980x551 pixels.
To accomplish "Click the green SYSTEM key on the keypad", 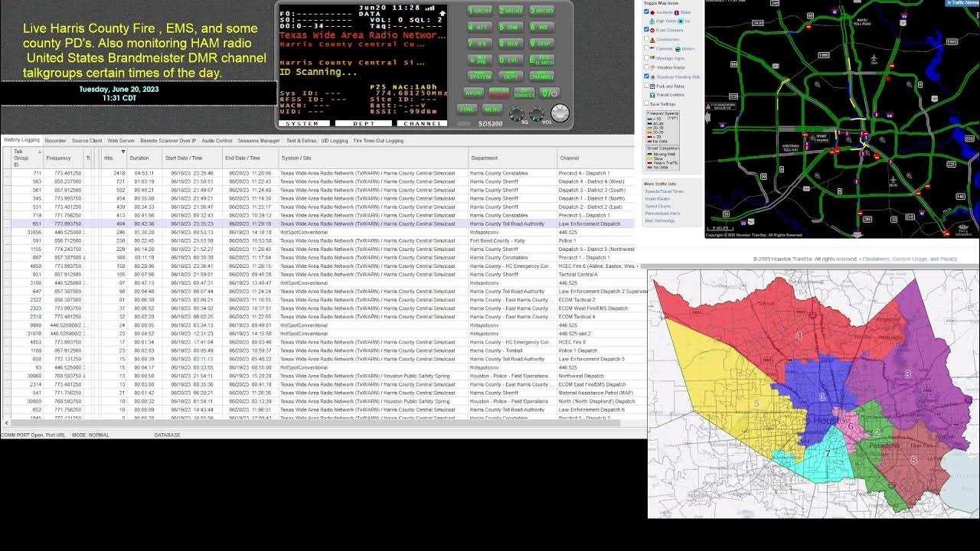I will 480,77.
